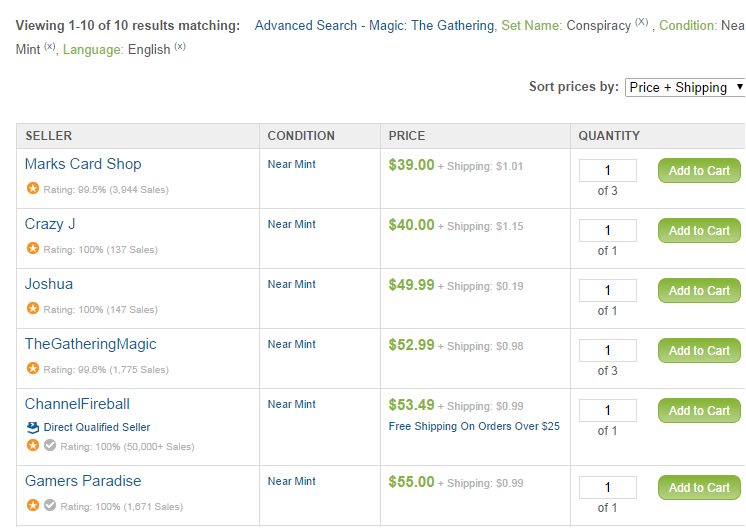Click the orange star rating icon for Marks Card Shop
This screenshot has height=528, width=746.
[33, 189]
